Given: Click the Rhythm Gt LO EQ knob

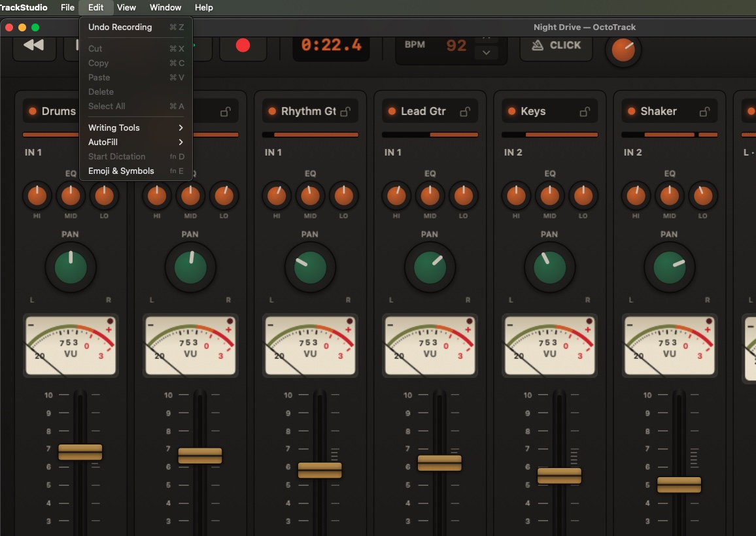Looking at the screenshot, I should [x=343, y=195].
